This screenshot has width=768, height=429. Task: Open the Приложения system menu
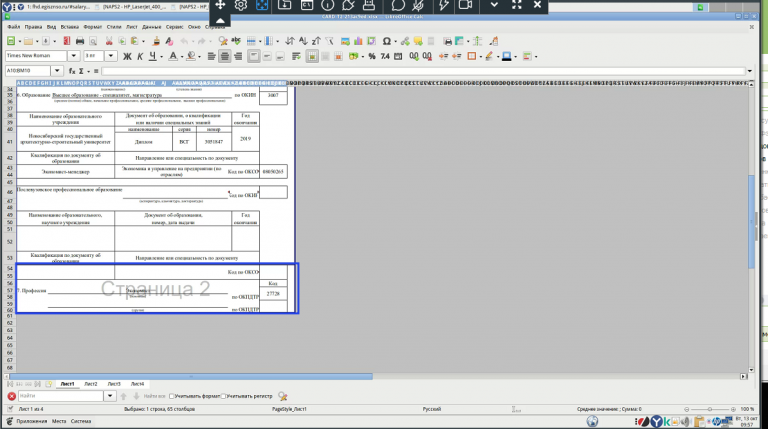pyautogui.click(x=32, y=421)
